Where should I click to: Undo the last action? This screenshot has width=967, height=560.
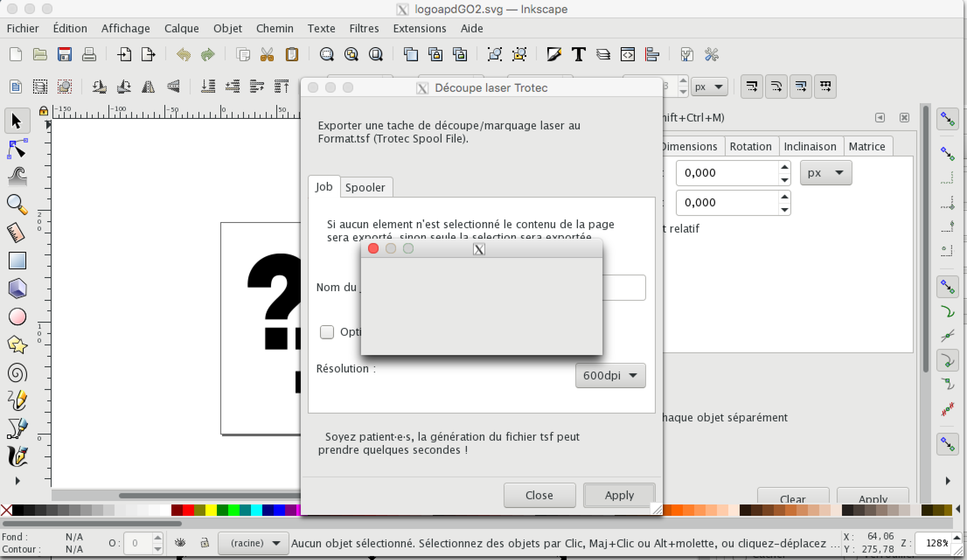[x=184, y=55]
